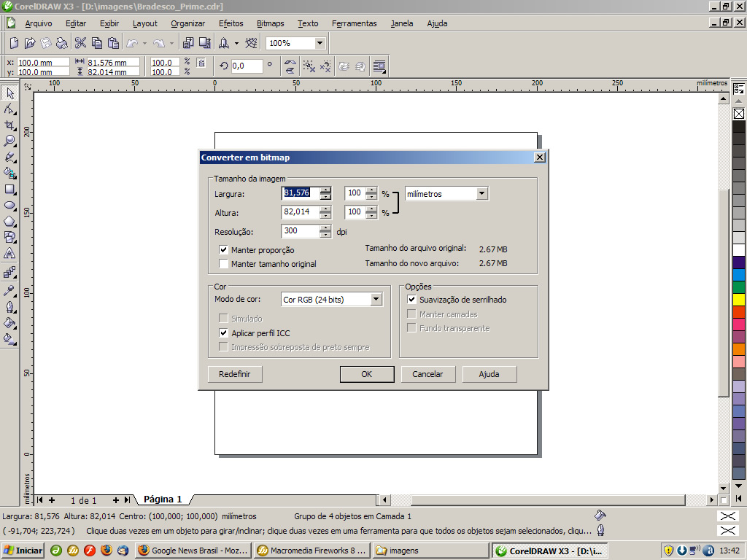This screenshot has height=560, width=747.
Task: Click the Resolução dpi input field
Action: coord(301,231)
